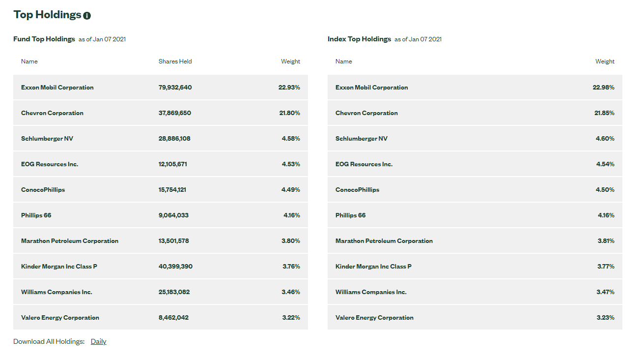Select ConocoPhillips in the index table

pos(357,190)
